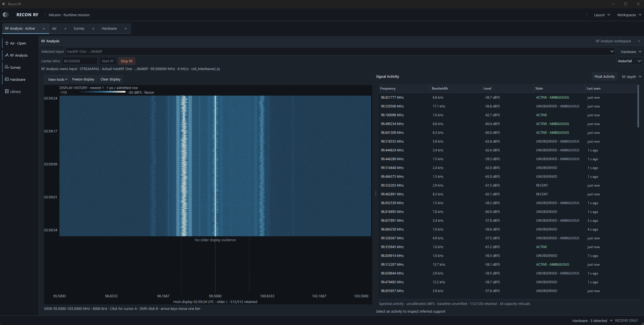Close the RF Analysis workspace panel
This screenshot has height=325, width=644.
point(639,41)
